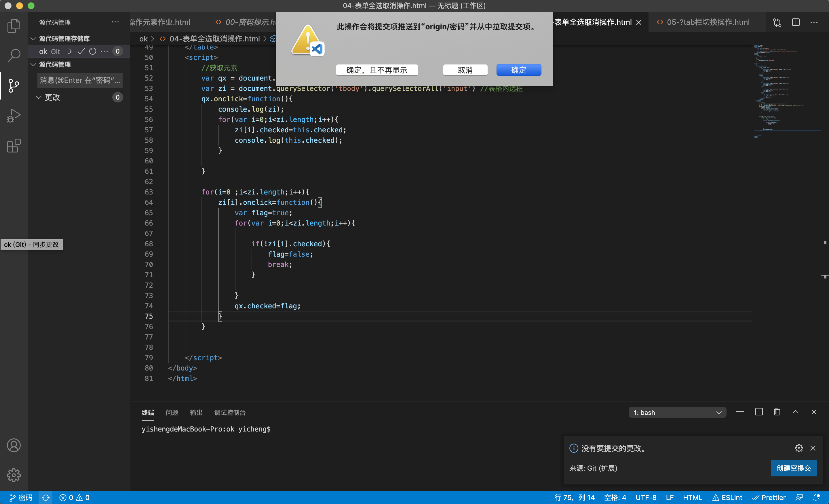Open the Accounts menu icon
The image size is (829, 504).
coord(14,446)
